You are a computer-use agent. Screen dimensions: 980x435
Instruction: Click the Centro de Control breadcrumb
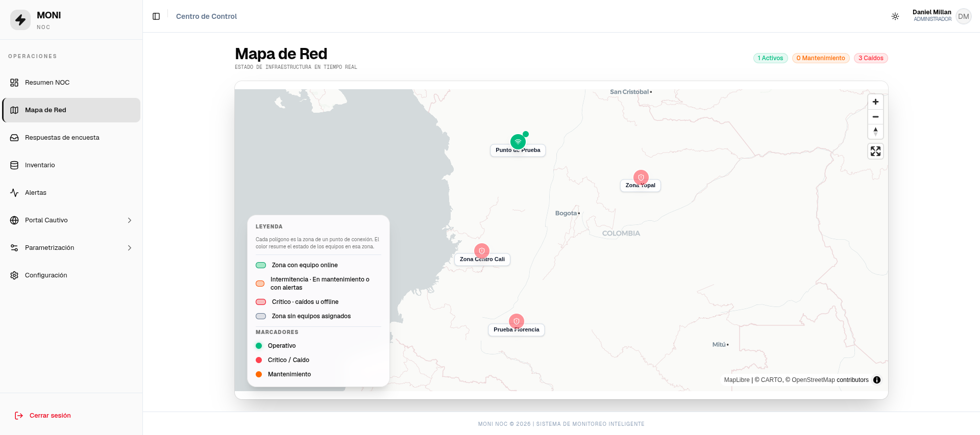coord(206,16)
